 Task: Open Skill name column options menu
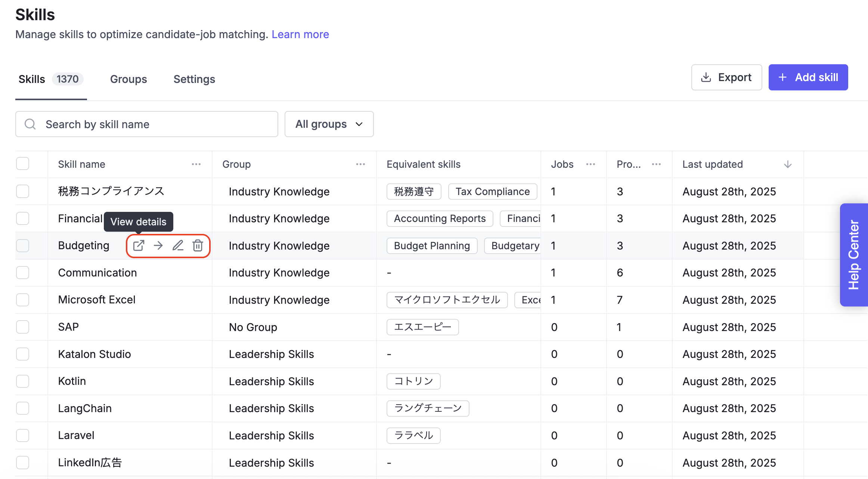coord(196,164)
